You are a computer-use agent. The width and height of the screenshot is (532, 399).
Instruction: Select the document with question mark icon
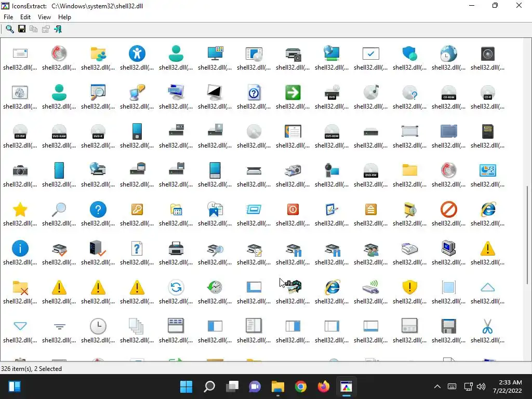[x=137, y=248]
